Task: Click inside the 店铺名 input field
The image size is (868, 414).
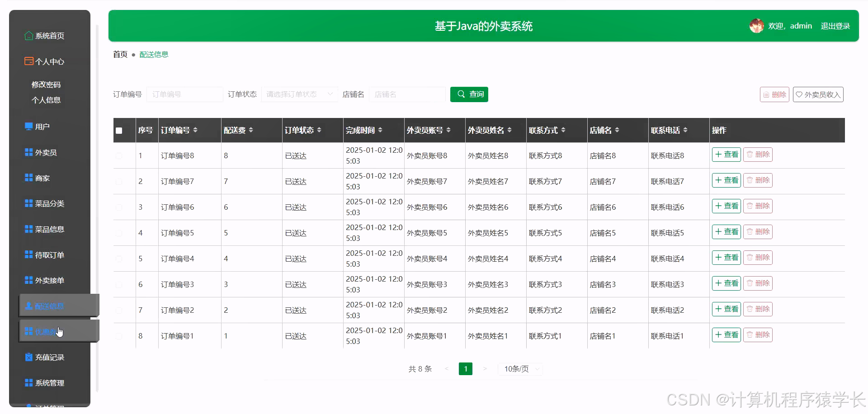Action: pyautogui.click(x=407, y=94)
